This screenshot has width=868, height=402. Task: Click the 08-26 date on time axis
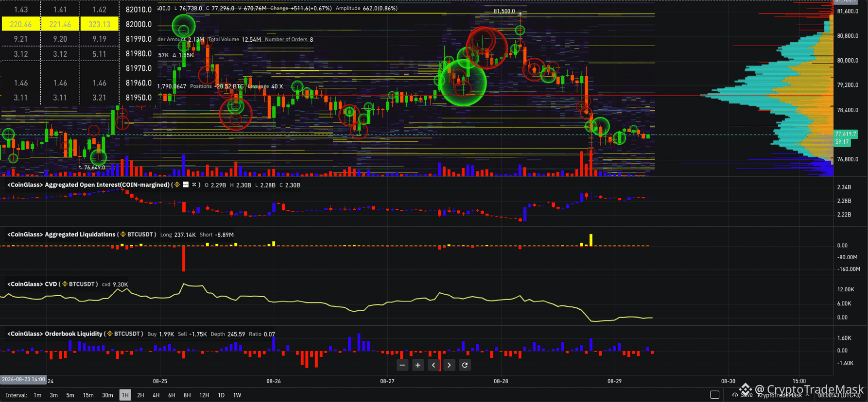pos(274,381)
